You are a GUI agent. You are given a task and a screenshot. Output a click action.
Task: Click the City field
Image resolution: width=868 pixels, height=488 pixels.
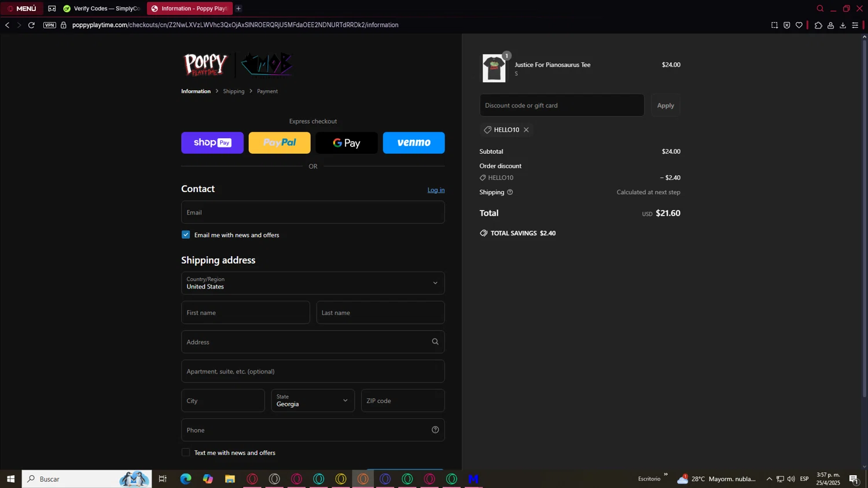tap(223, 401)
